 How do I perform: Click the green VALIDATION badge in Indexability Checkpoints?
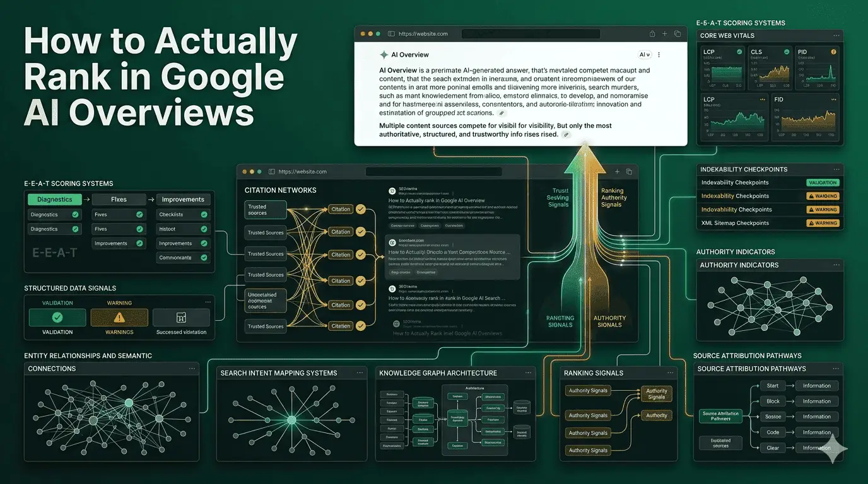coord(822,183)
